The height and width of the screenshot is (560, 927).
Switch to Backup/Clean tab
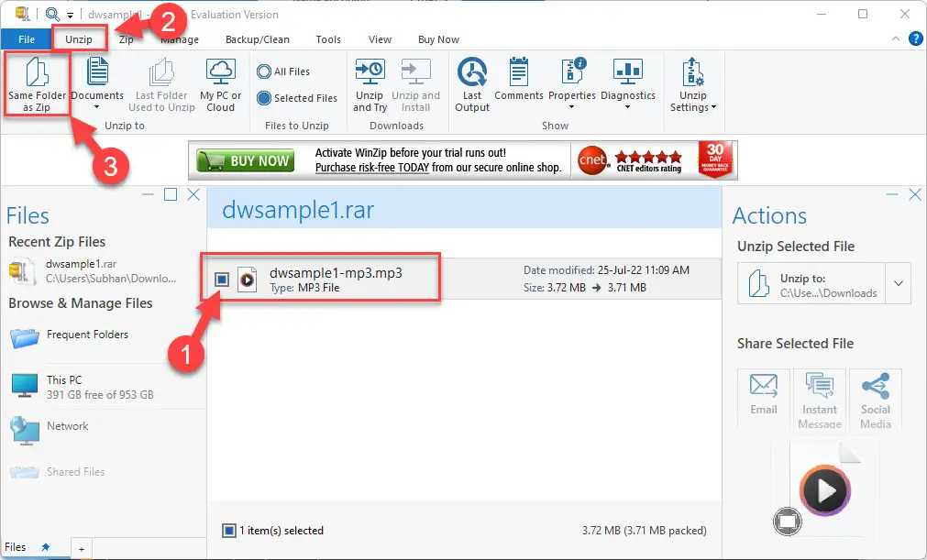pyautogui.click(x=257, y=39)
